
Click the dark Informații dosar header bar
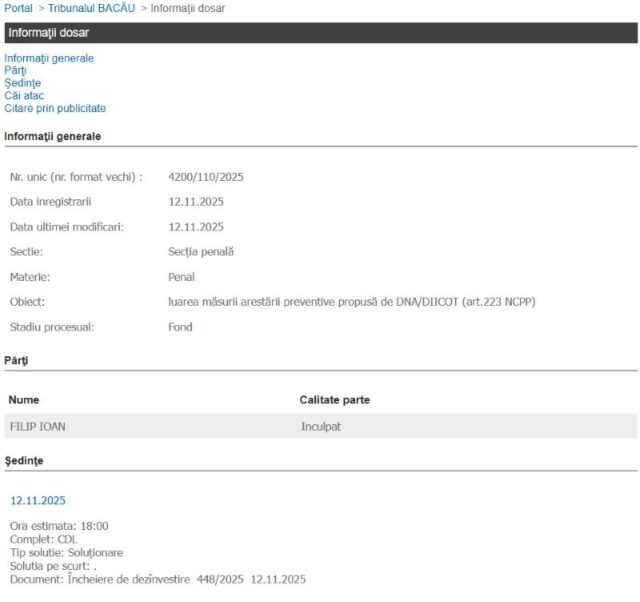click(320, 33)
